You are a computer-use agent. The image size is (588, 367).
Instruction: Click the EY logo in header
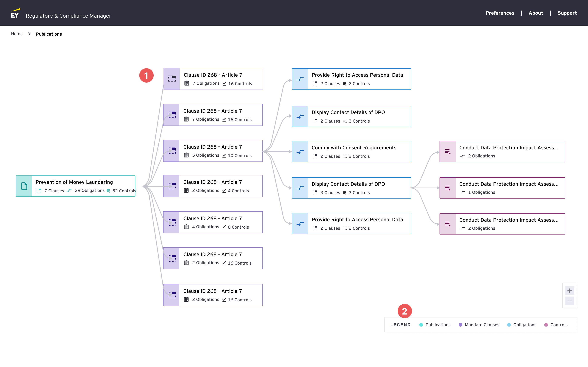(15, 13)
